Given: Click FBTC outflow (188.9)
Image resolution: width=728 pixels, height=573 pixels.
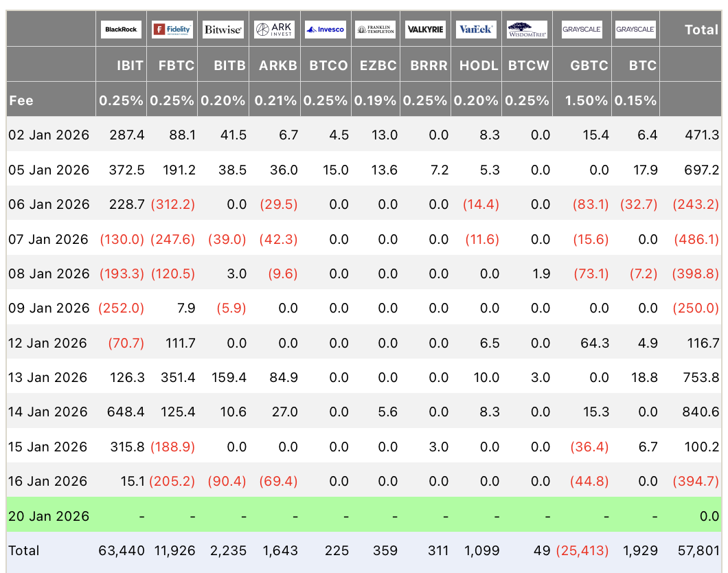Looking at the screenshot, I should point(172,447).
